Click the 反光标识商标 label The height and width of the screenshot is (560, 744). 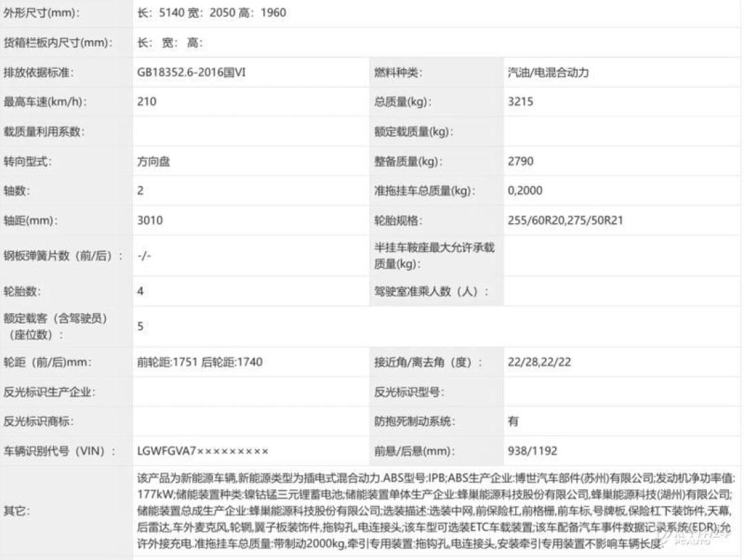pyautogui.click(x=39, y=422)
